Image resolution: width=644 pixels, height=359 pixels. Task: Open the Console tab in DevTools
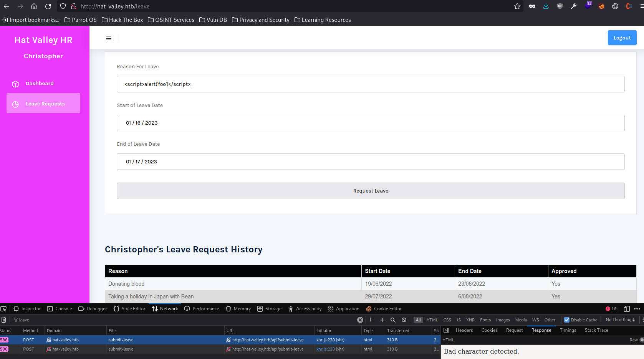point(60,309)
